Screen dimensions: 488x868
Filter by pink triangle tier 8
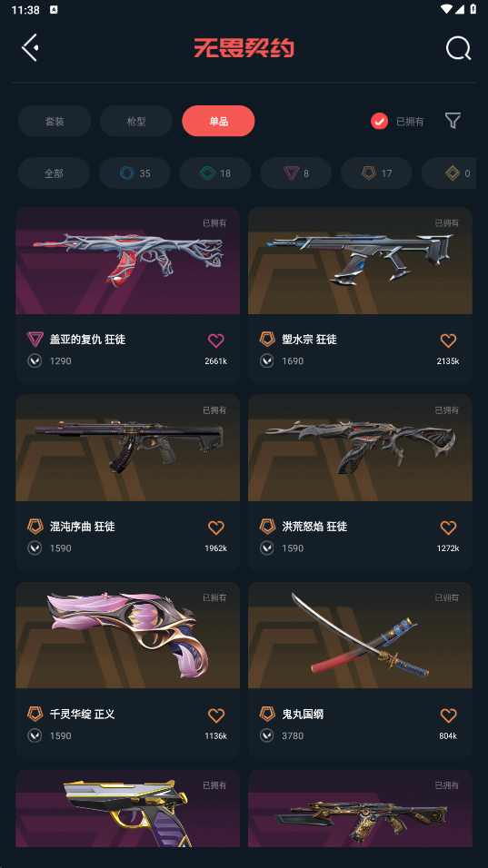295,173
